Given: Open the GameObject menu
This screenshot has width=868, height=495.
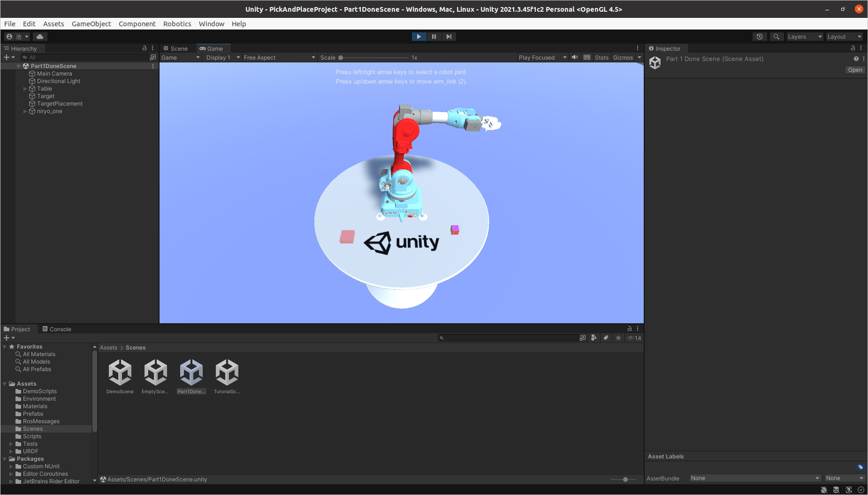Looking at the screenshot, I should tap(91, 23).
